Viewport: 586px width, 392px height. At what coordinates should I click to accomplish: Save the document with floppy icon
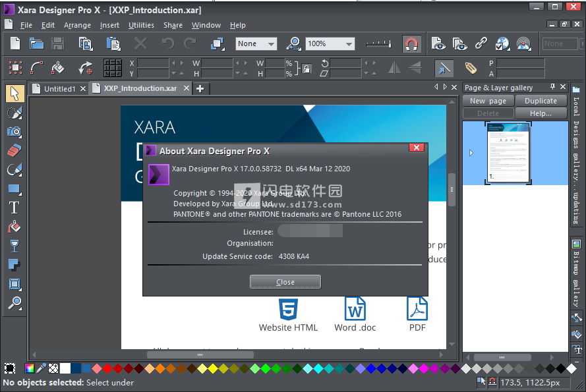tap(57, 43)
